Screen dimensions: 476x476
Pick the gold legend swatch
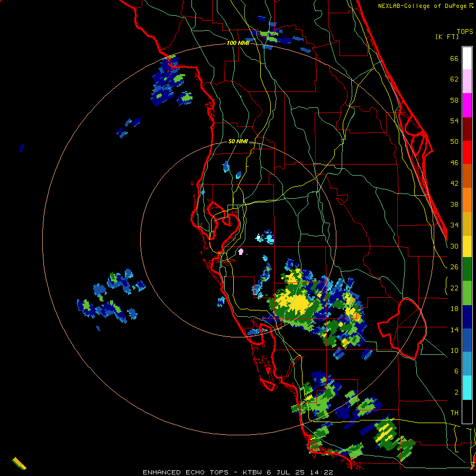pos(467,224)
